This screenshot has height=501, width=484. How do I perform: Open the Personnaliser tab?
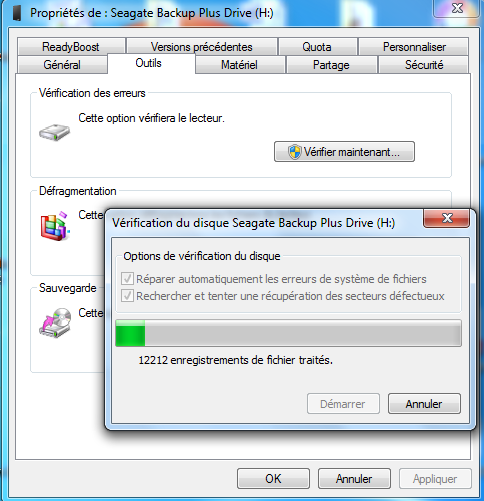click(414, 47)
